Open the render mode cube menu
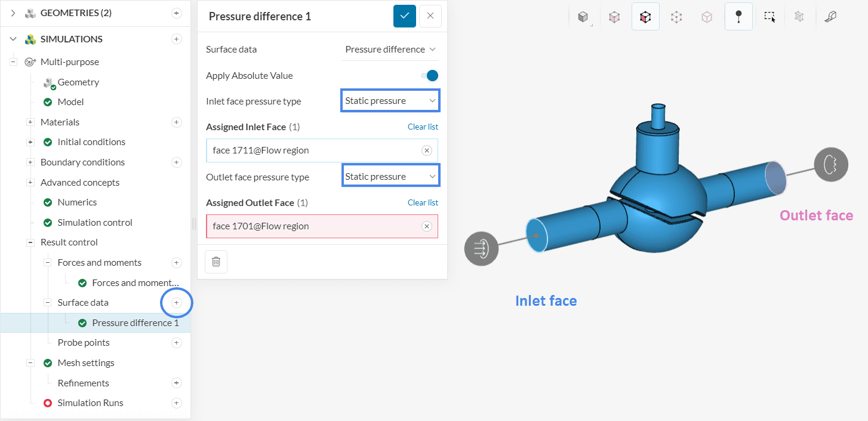The image size is (868, 421). (x=583, y=17)
